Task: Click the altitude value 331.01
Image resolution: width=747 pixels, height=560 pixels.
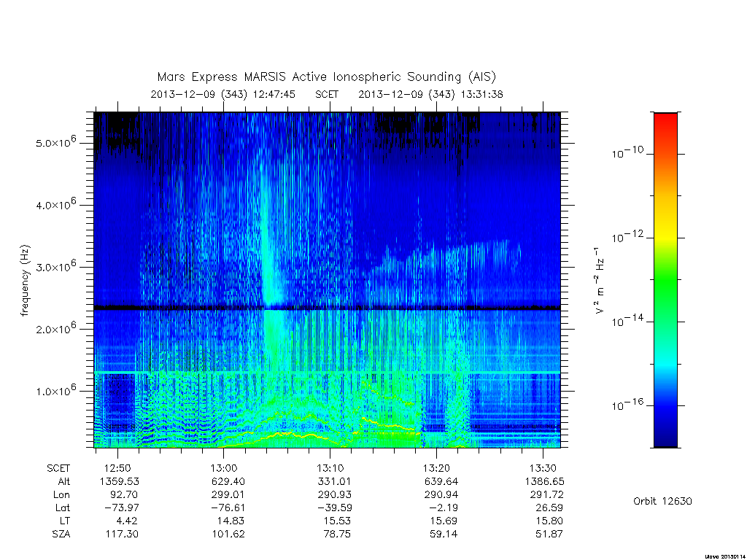Action: (334, 481)
